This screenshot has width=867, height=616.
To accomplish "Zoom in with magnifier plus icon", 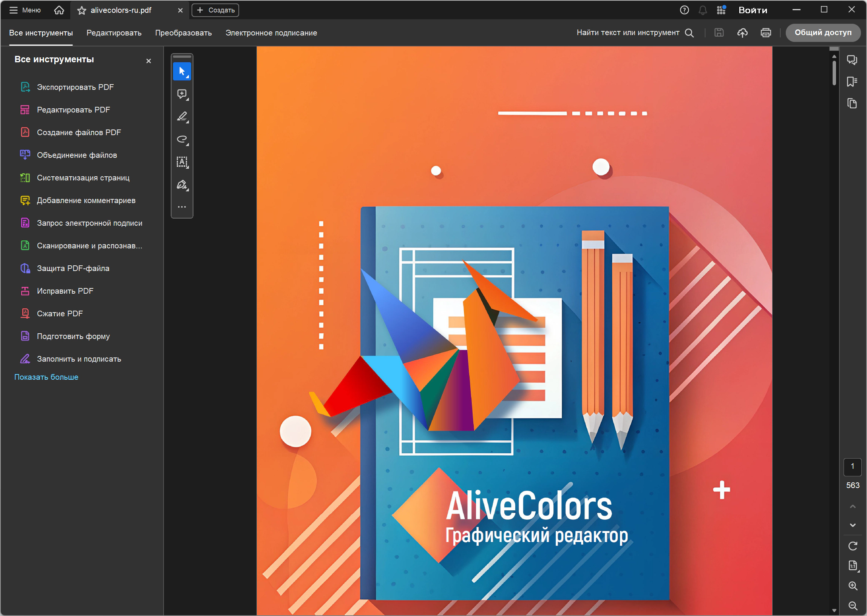I will point(853,586).
